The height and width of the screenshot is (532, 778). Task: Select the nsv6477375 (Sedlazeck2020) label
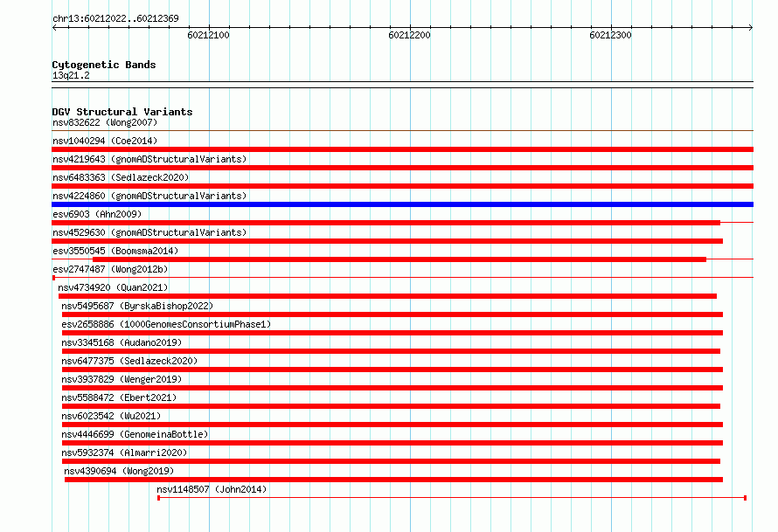click(x=129, y=361)
